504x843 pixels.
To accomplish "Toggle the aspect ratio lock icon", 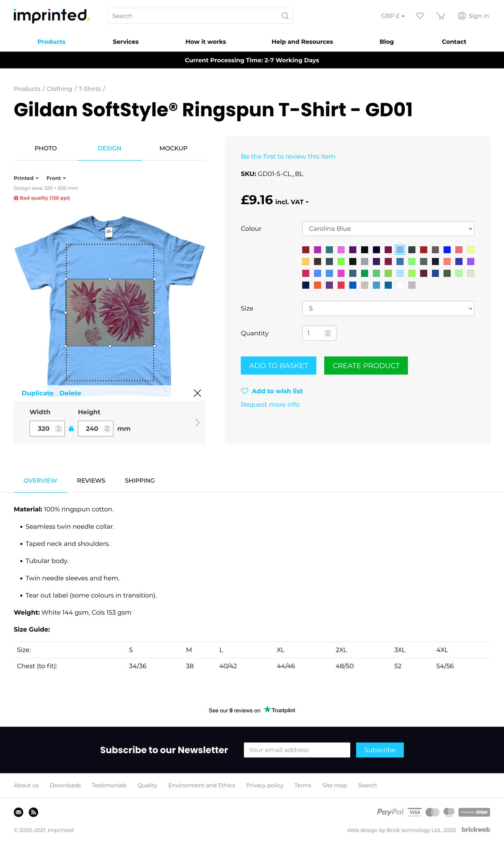I will 71,429.
